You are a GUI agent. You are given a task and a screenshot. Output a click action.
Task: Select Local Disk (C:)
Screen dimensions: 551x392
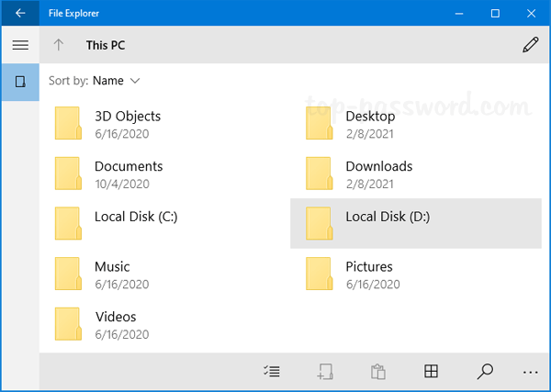pos(135,217)
